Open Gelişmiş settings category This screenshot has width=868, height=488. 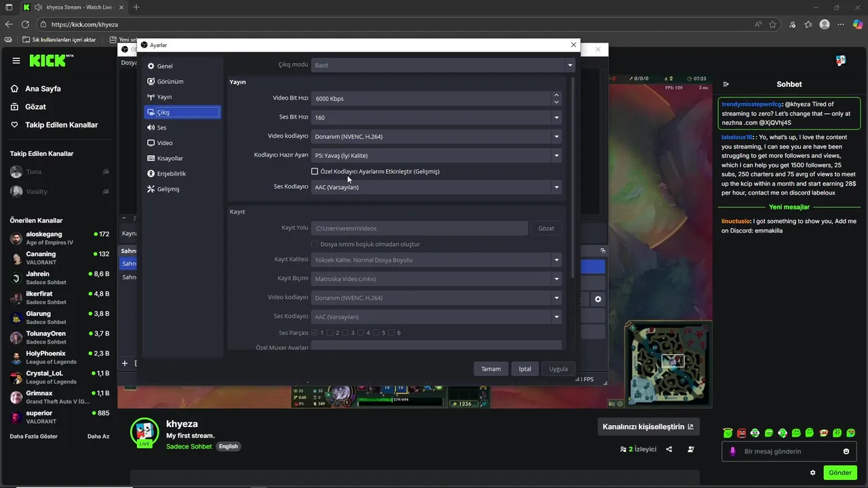(x=182, y=189)
